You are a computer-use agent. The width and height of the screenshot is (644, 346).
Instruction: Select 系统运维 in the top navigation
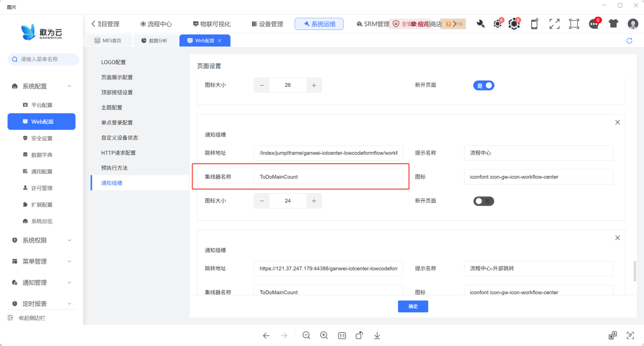point(319,24)
